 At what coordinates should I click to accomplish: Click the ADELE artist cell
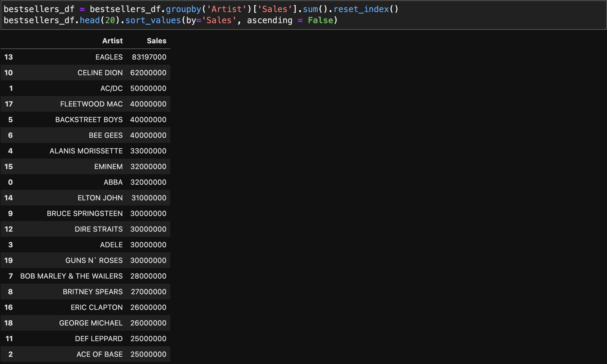[x=111, y=245]
